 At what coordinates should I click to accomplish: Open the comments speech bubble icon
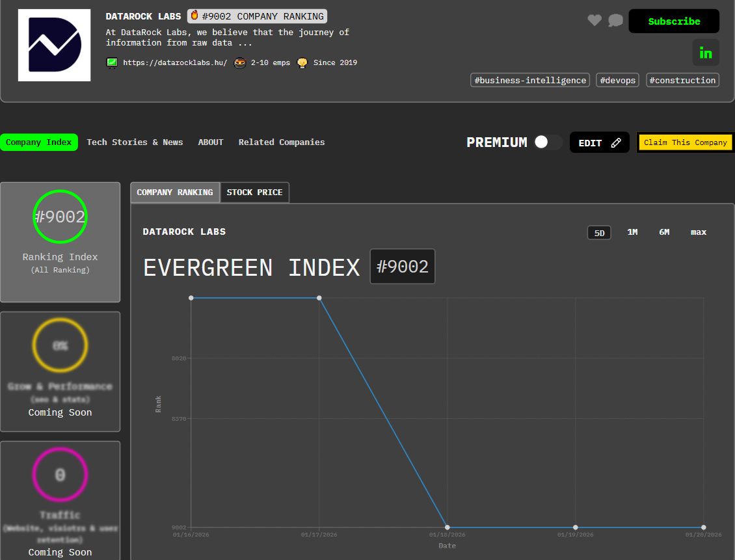coord(615,21)
